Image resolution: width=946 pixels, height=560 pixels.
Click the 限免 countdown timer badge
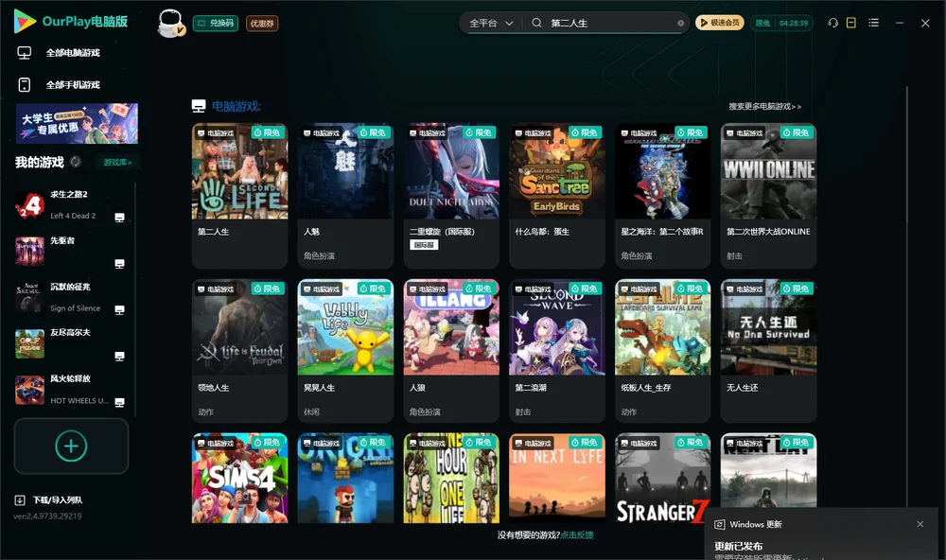tap(781, 23)
